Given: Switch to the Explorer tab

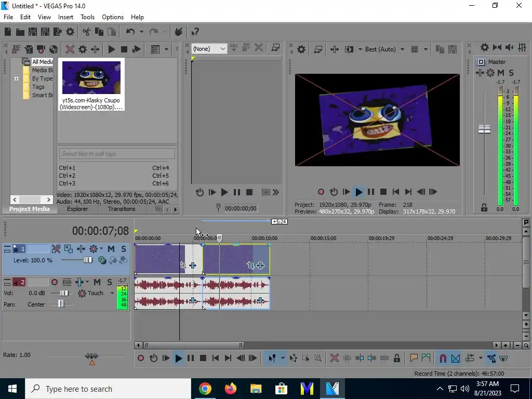Looking at the screenshot, I should tap(77, 209).
